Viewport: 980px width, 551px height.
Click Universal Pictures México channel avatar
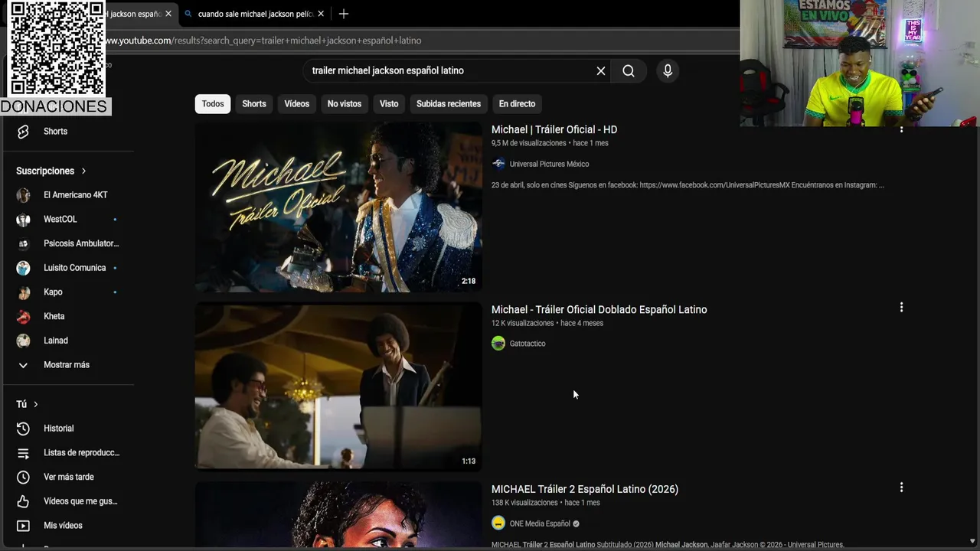tap(498, 164)
